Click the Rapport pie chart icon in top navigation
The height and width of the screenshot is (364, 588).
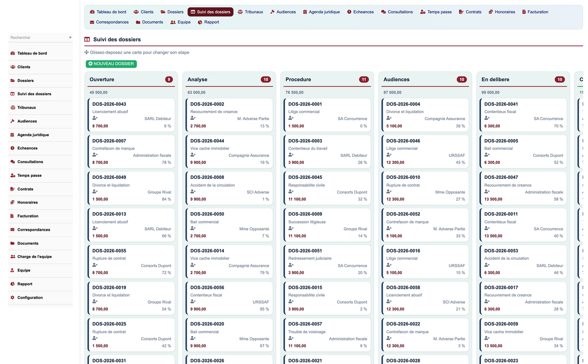point(200,22)
